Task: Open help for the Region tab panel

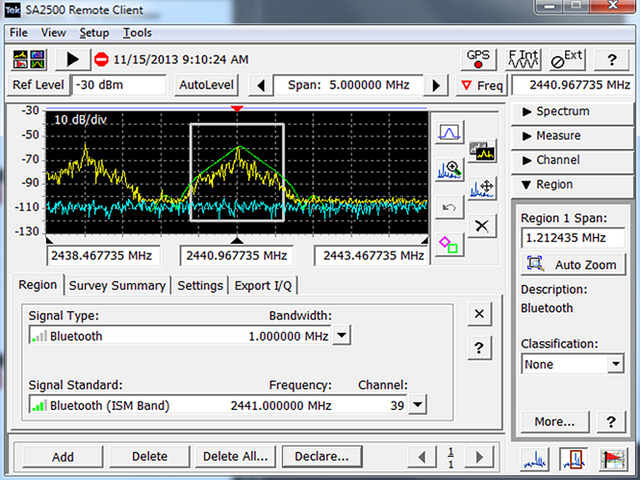Action: pyautogui.click(x=479, y=348)
